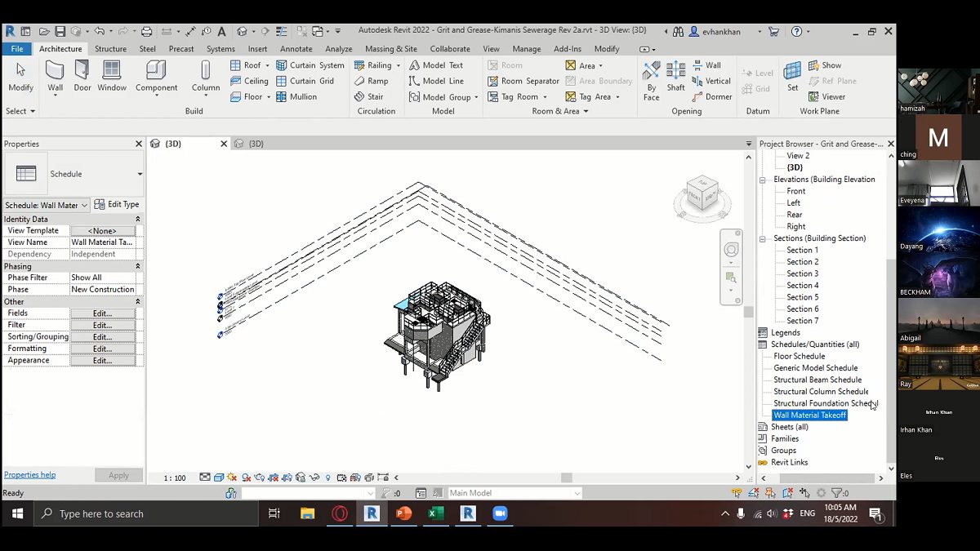Click Edit button for Formatting

click(102, 349)
